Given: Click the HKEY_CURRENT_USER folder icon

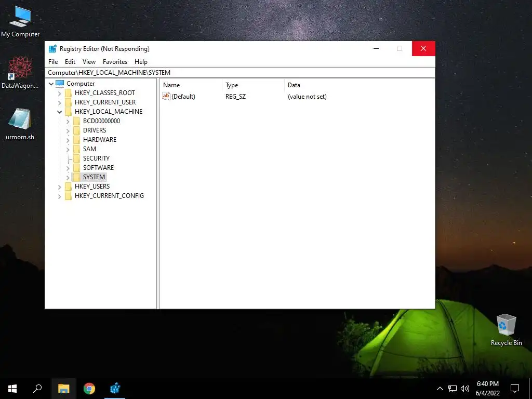Looking at the screenshot, I should point(68,102).
